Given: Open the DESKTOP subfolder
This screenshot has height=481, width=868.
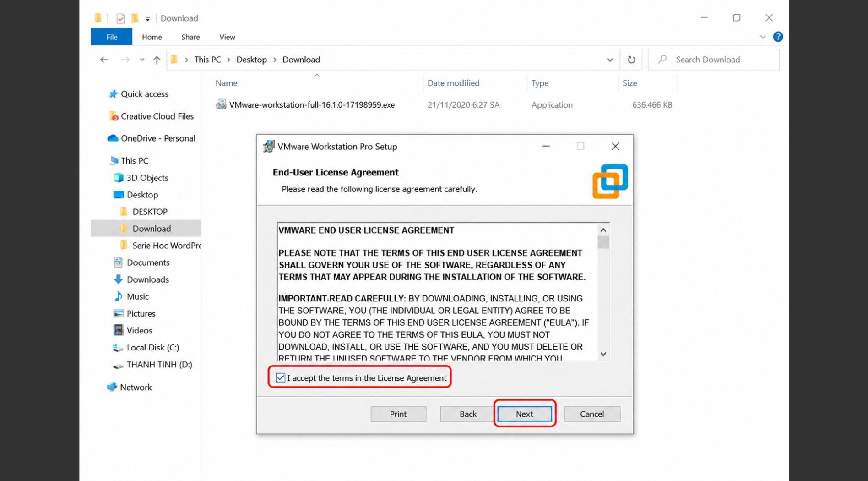Looking at the screenshot, I should tap(150, 212).
